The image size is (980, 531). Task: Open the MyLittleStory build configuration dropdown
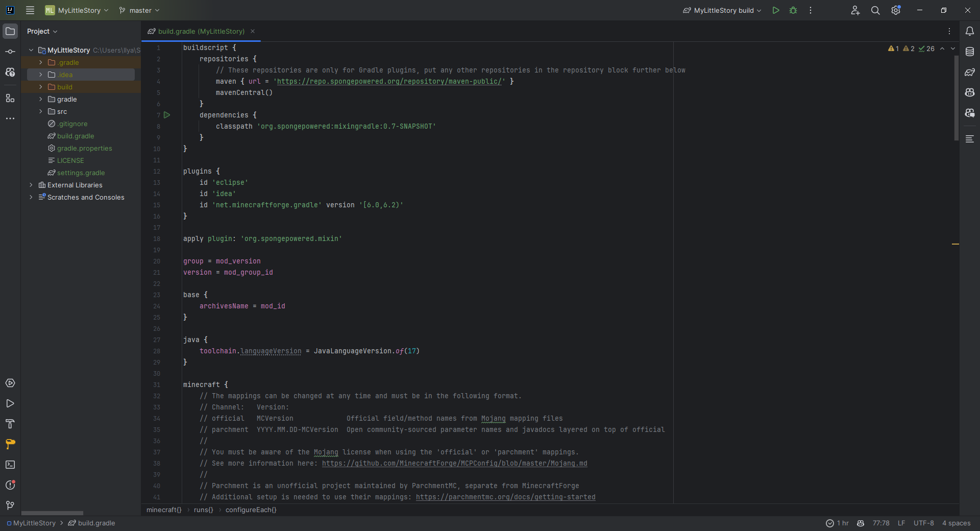[722, 10]
